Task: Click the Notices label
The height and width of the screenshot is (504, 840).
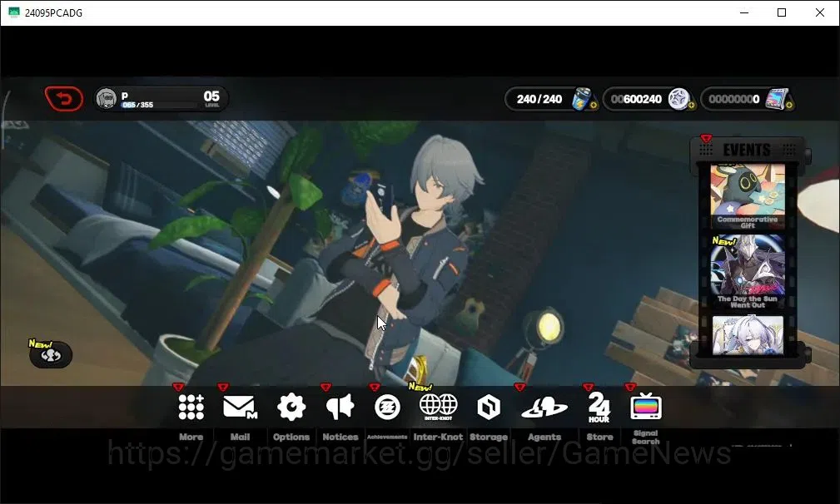Action: [340, 437]
